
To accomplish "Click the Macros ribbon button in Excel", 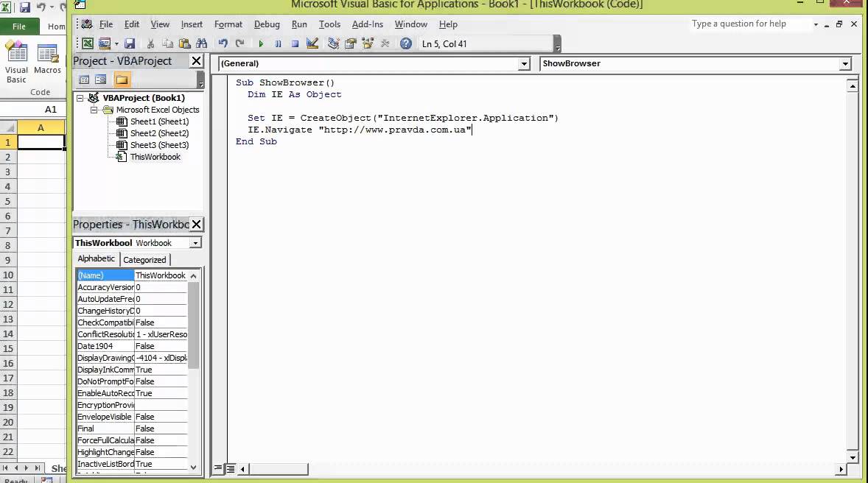I will coord(48,59).
